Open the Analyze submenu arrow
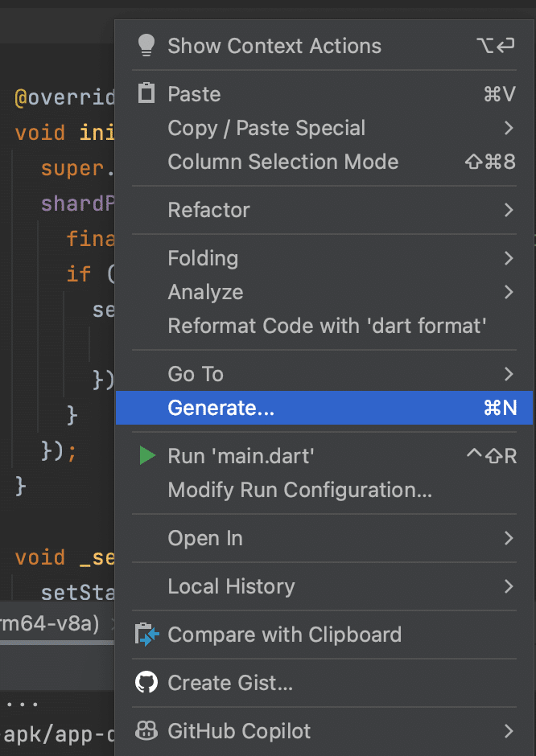Image resolution: width=536 pixels, height=756 pixels. pyautogui.click(x=509, y=292)
